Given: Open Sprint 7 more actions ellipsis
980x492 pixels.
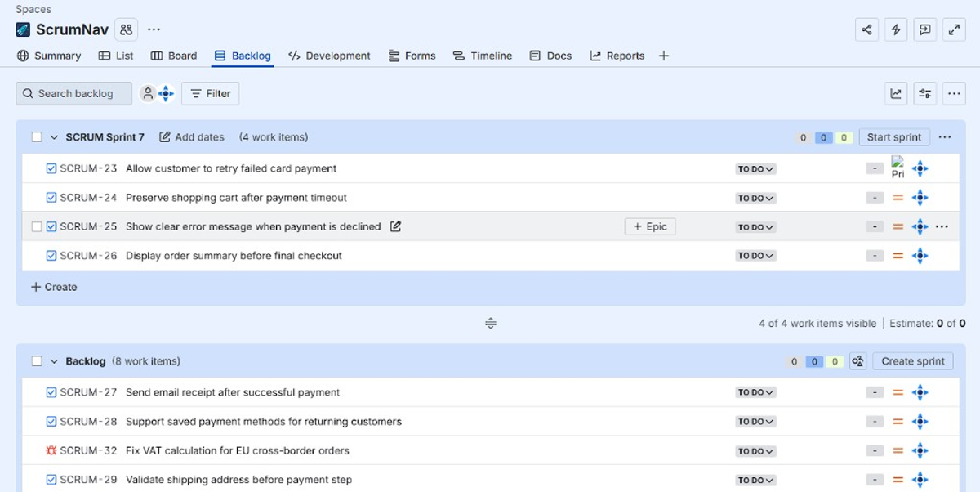Looking at the screenshot, I should point(945,137).
